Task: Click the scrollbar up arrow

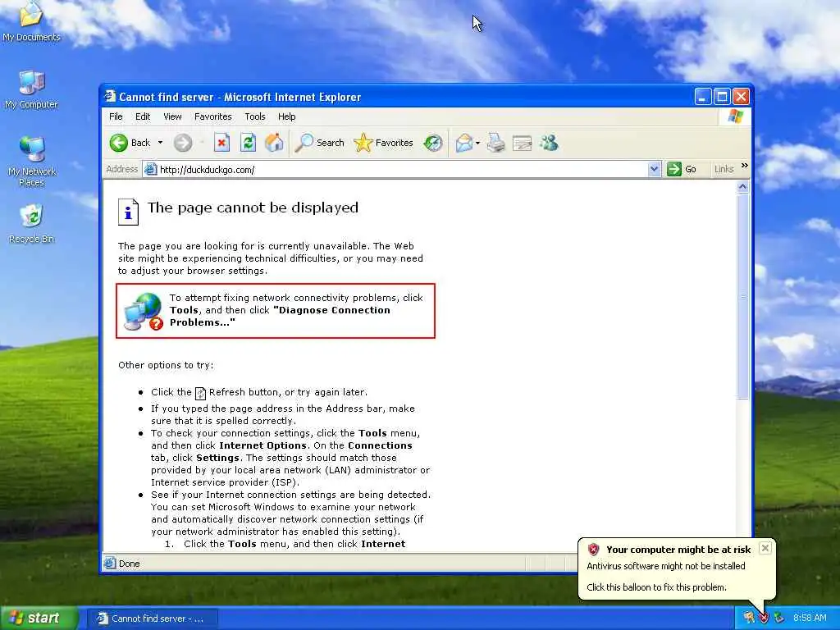Action: click(x=742, y=187)
